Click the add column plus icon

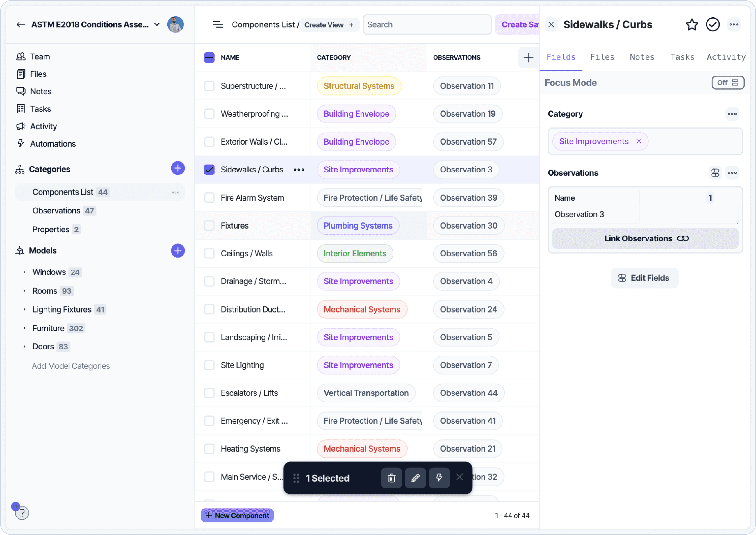[528, 58]
